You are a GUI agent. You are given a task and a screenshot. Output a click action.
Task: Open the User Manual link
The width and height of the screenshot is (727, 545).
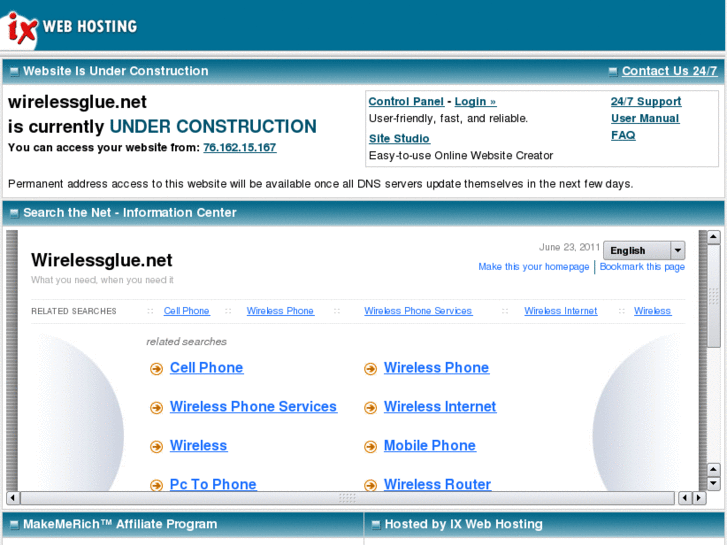[x=645, y=119]
